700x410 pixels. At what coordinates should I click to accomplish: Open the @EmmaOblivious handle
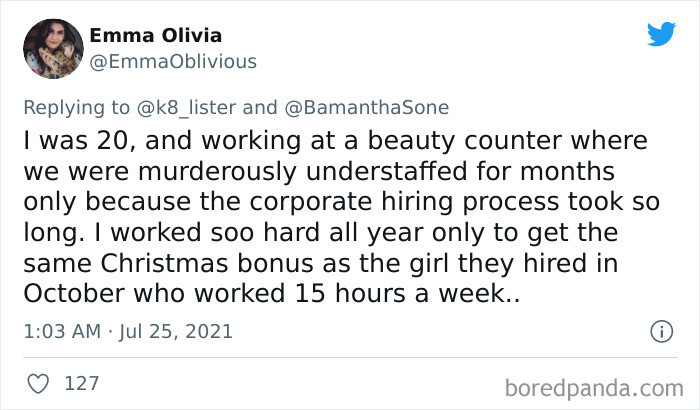[x=172, y=61]
